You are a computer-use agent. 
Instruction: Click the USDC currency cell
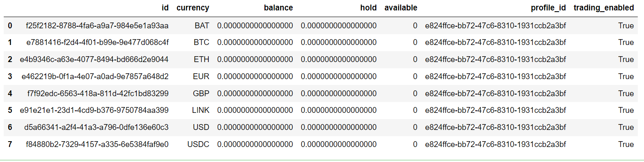[198, 145]
